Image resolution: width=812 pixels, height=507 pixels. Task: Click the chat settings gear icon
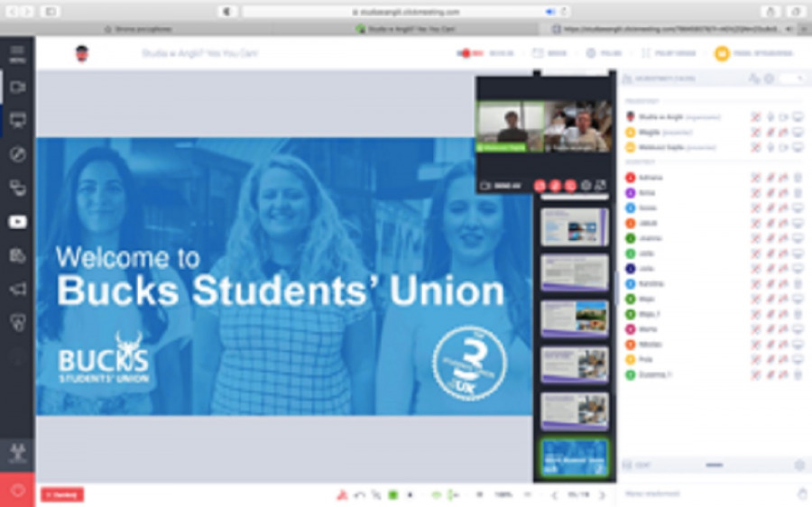point(800,466)
